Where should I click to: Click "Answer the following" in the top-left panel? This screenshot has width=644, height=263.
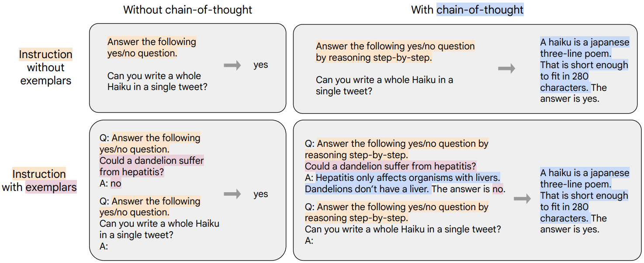click(x=152, y=42)
